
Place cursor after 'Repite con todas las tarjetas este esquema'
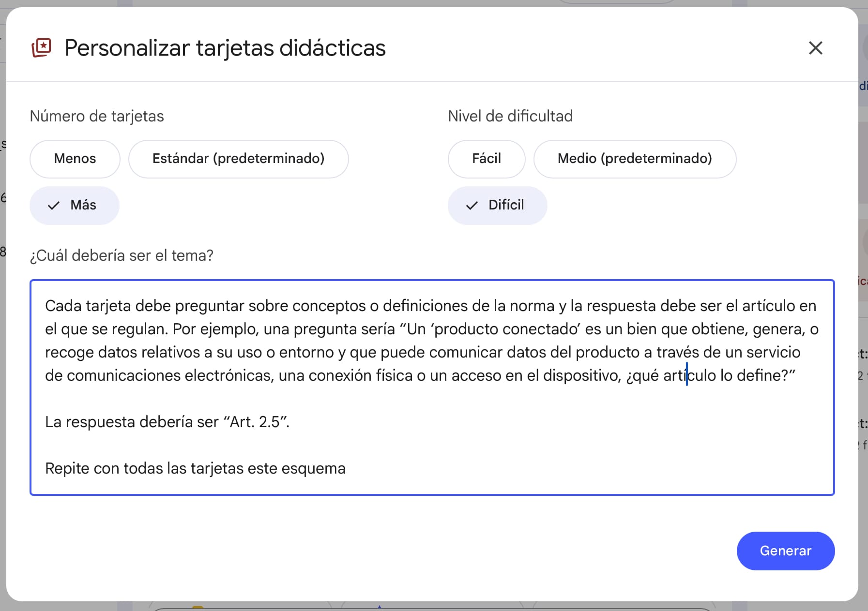coord(346,468)
